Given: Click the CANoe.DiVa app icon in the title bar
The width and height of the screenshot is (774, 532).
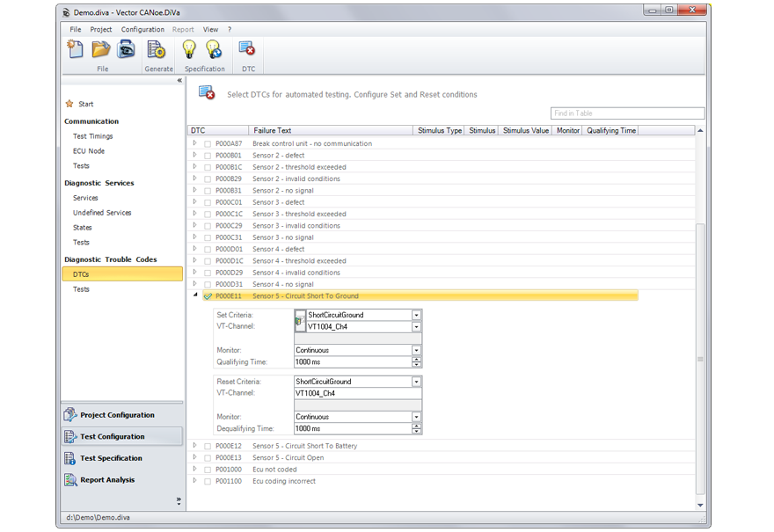Looking at the screenshot, I should tap(66, 12).
